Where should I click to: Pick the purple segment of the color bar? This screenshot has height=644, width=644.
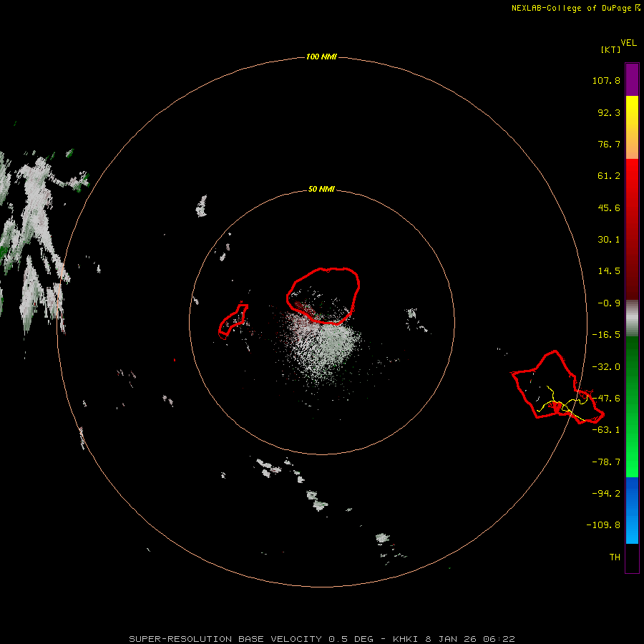[x=632, y=79]
